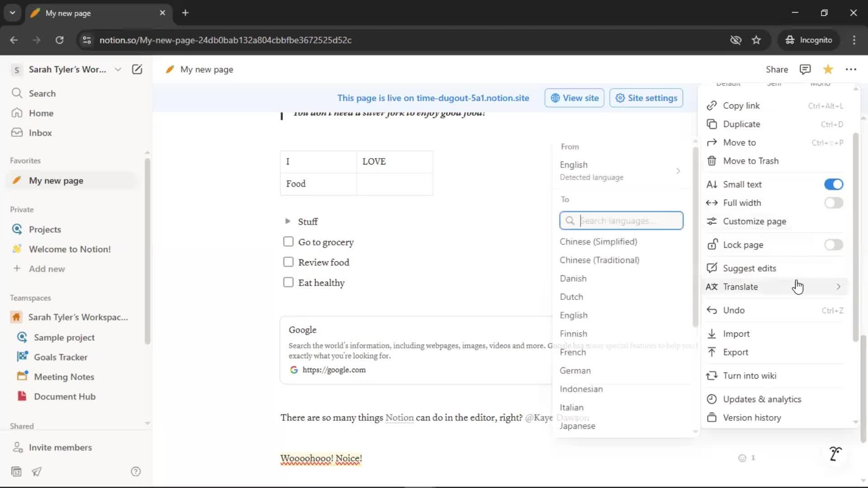This screenshot has height=488, width=868.
Task: Choose Indonesian in language list
Action: tap(581, 389)
